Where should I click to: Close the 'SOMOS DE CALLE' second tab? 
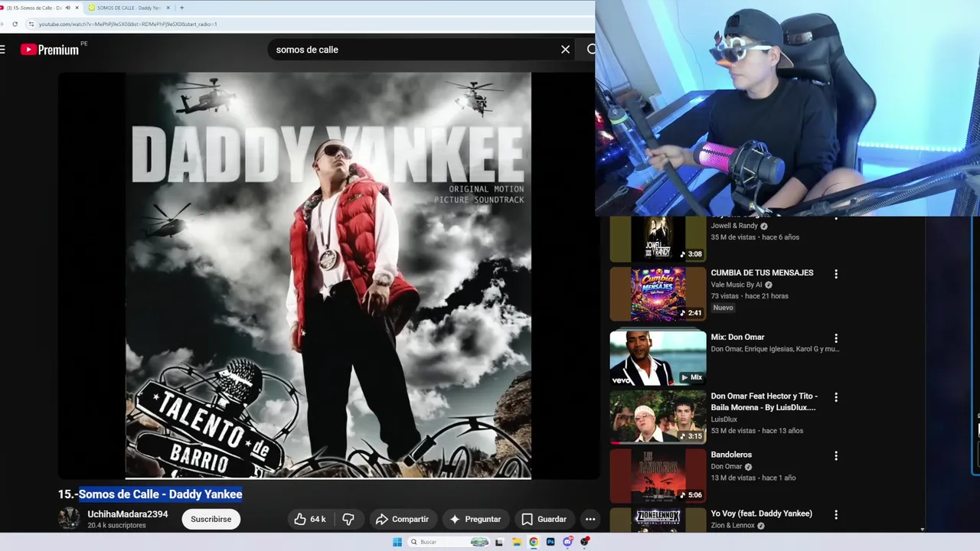[x=168, y=8]
